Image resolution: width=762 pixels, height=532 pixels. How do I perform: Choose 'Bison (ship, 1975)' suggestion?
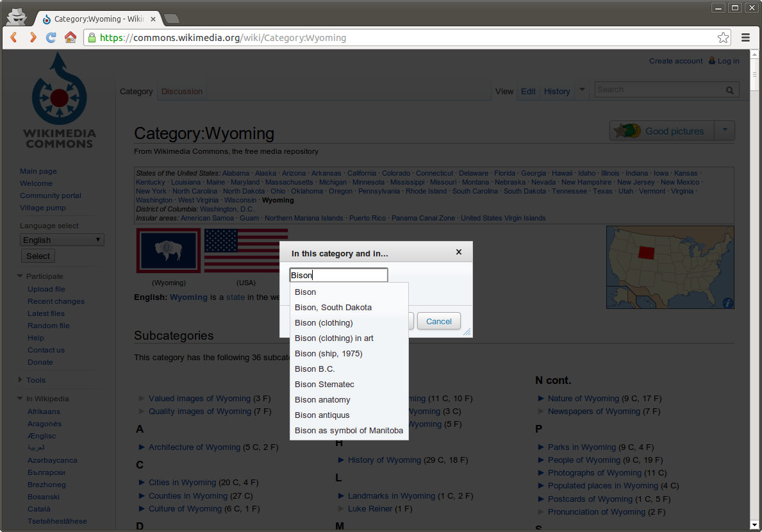pos(349,354)
